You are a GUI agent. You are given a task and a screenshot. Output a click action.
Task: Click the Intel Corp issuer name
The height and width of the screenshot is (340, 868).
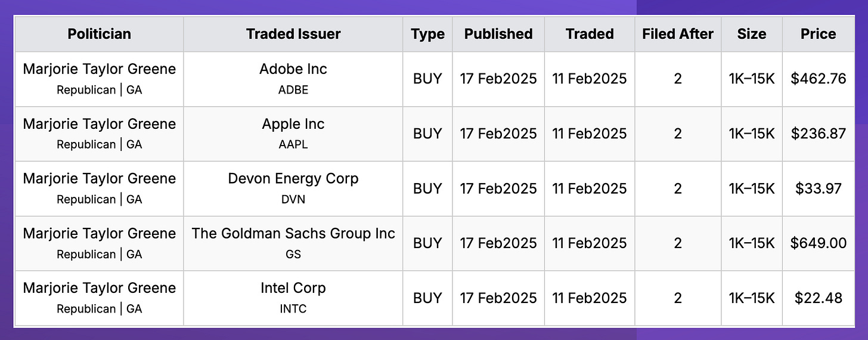coord(293,288)
